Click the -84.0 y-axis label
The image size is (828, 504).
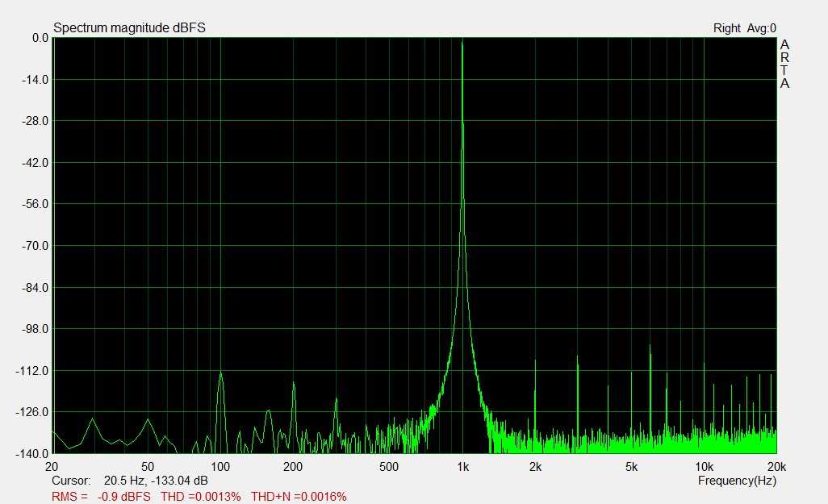point(35,288)
